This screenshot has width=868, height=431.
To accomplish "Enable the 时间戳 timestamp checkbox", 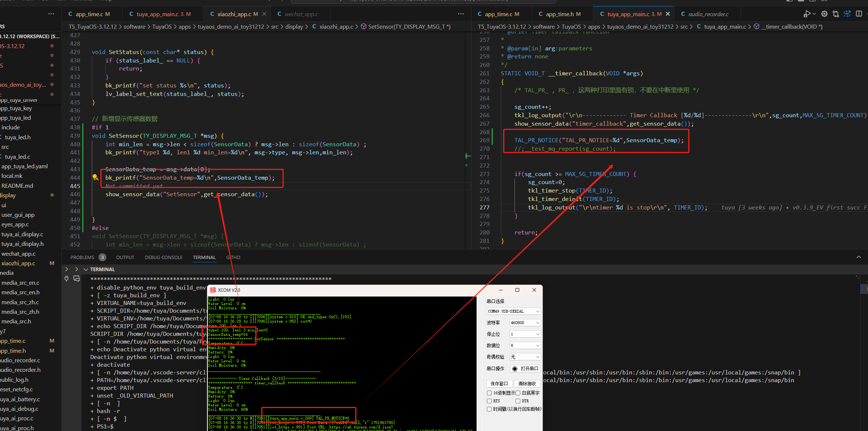I will [x=489, y=409].
